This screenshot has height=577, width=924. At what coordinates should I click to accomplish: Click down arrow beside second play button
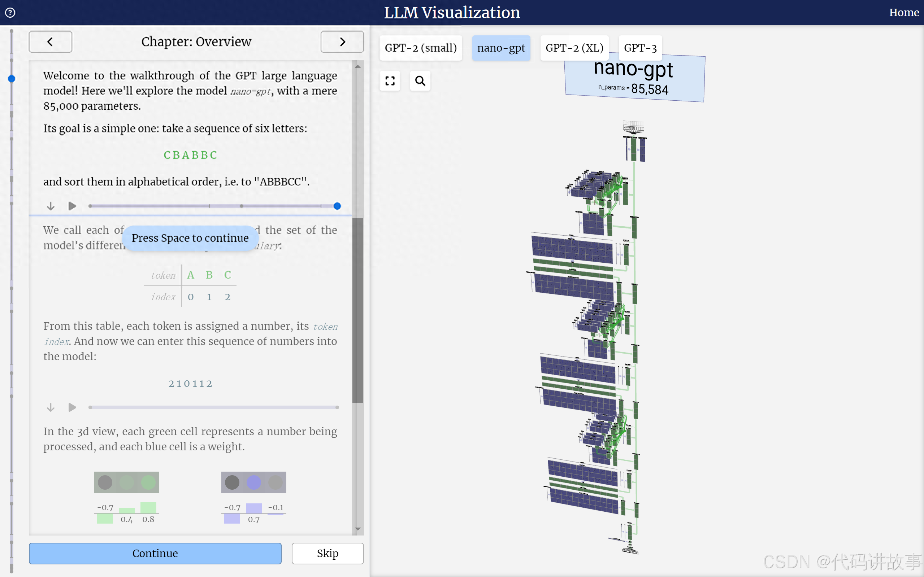[x=51, y=407]
